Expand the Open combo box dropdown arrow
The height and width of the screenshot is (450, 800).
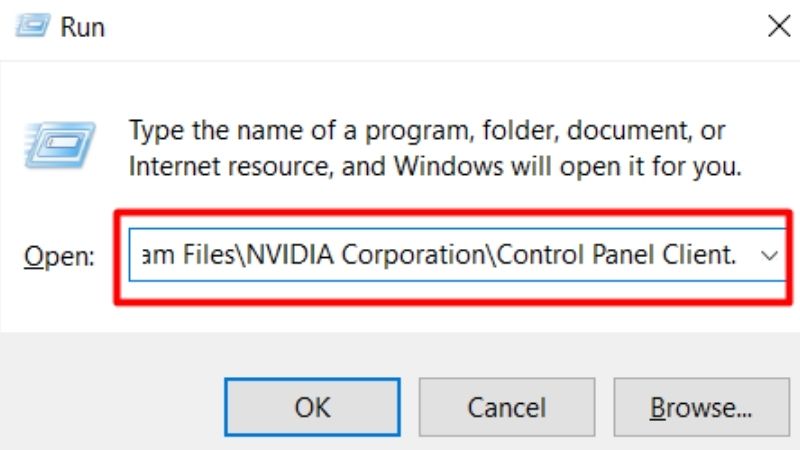(769, 255)
